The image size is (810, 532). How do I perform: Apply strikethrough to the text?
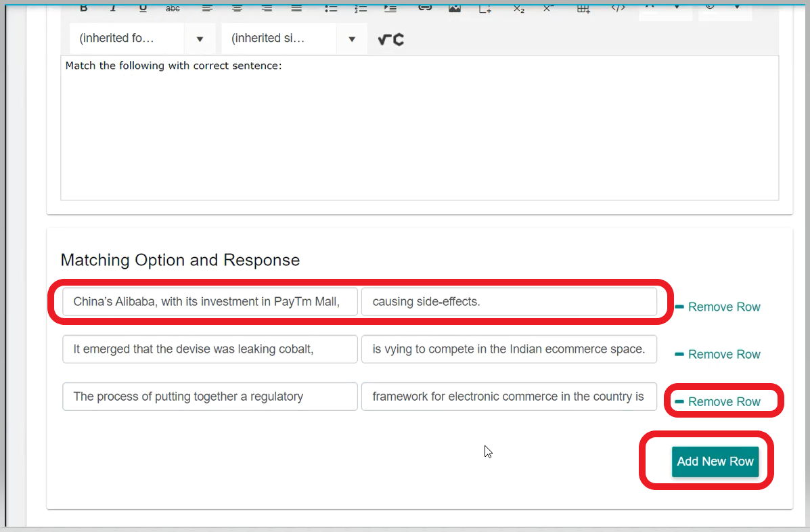pos(173,8)
